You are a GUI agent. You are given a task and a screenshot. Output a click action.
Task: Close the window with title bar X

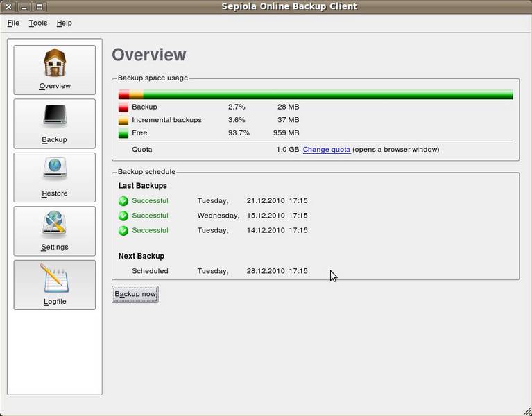[8, 6]
